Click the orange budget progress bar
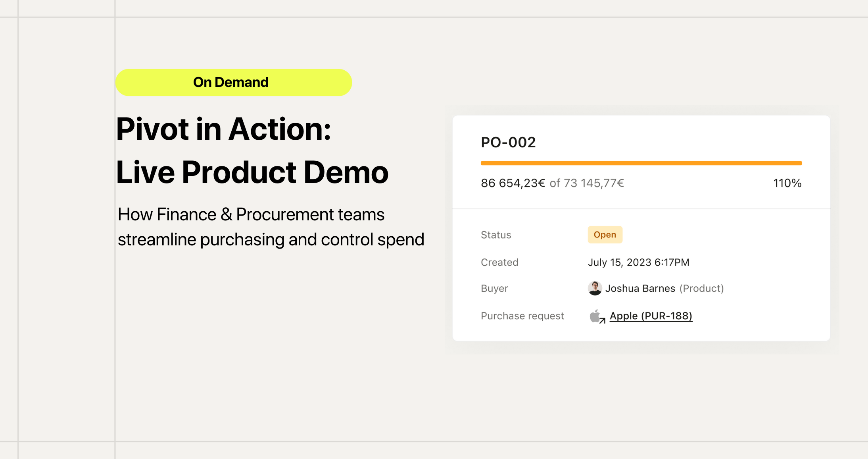The width and height of the screenshot is (868, 459). [x=641, y=163]
